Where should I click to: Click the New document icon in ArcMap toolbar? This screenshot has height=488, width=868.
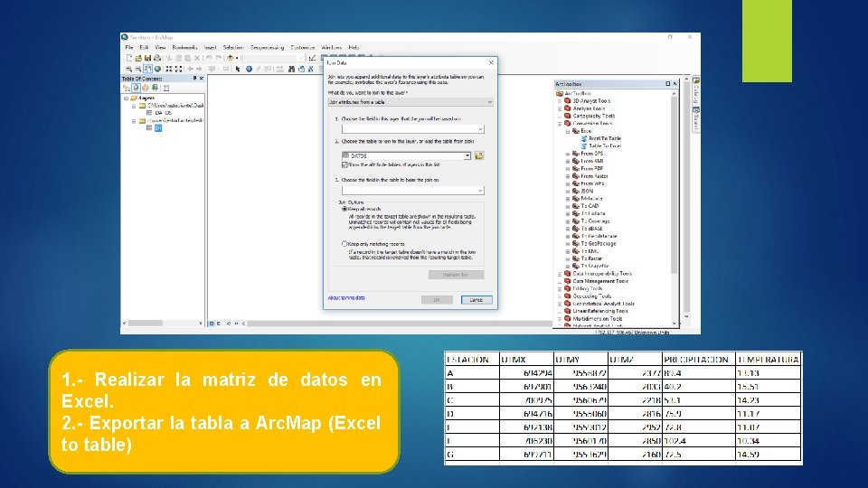(x=129, y=58)
